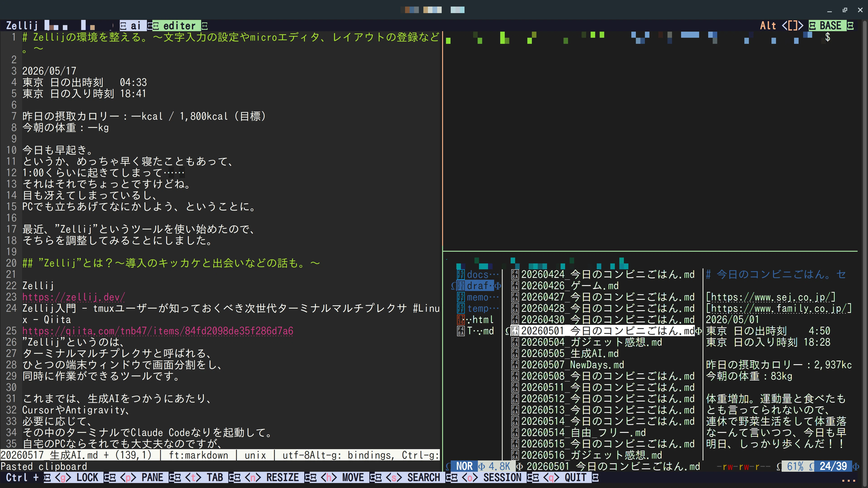This screenshot has height=488, width=868.
Task: Click the $ shell prompt in upper-right pane
Action: 828,37
